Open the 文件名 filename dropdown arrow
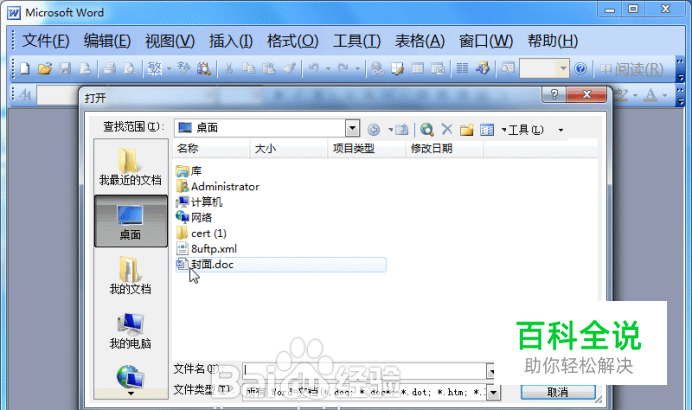This screenshot has width=692, height=410. [x=491, y=371]
